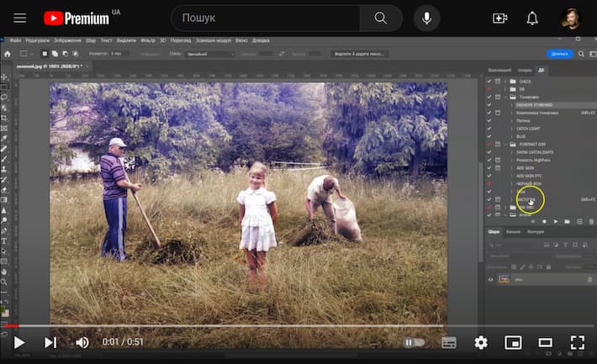
Task: Enable theater mode
Action: [545, 342]
